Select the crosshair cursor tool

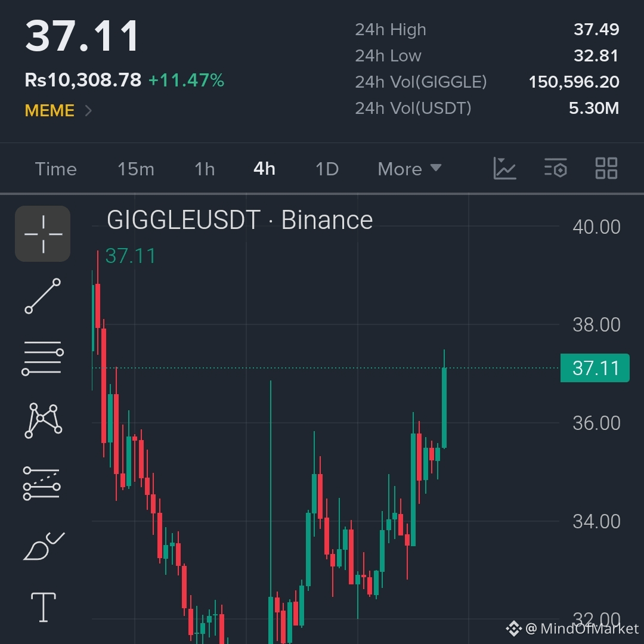click(43, 234)
